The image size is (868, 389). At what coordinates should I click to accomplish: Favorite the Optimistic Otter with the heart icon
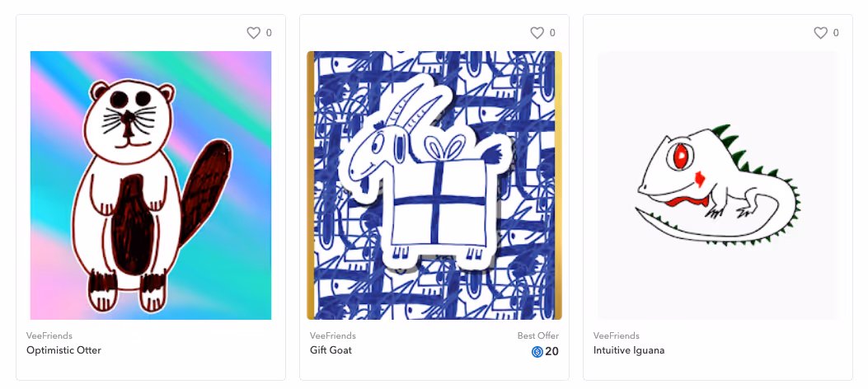click(254, 33)
